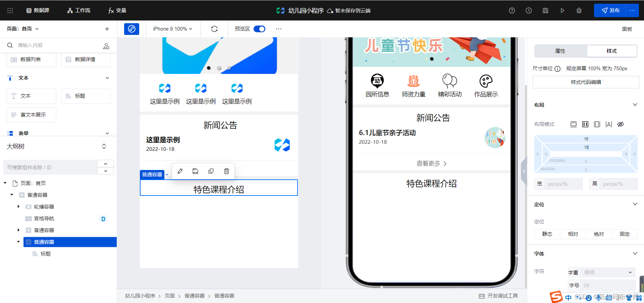
Task: Add a new page with plus icon
Action: (107, 29)
